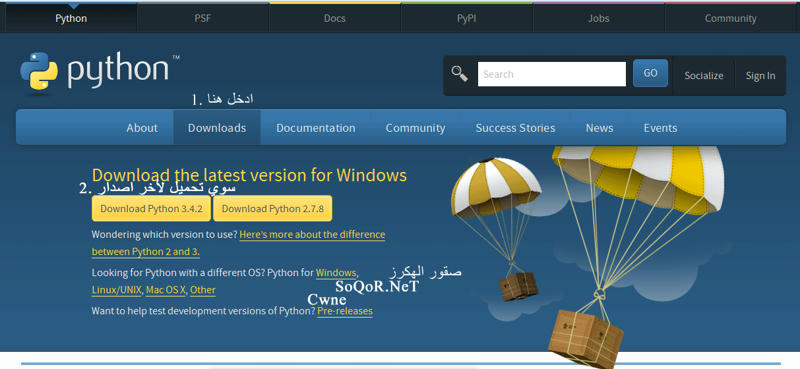Click the Python logo
Screen dimensions: 800x369
coord(100,71)
